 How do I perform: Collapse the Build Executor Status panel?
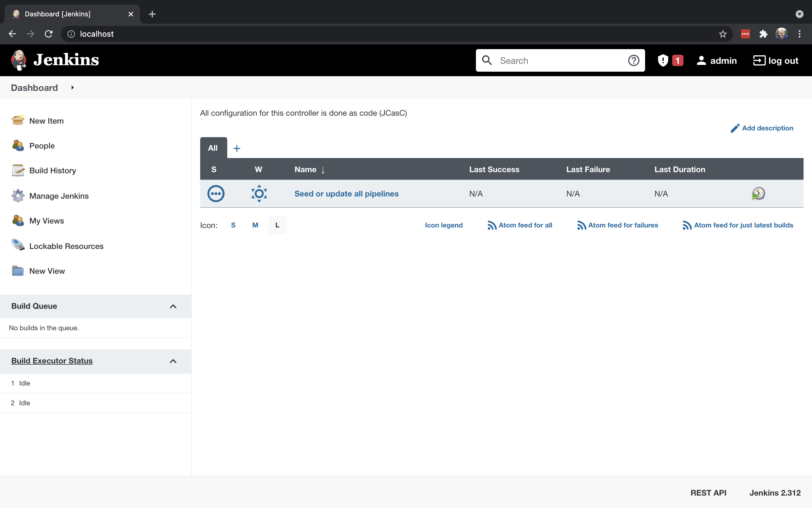(173, 361)
